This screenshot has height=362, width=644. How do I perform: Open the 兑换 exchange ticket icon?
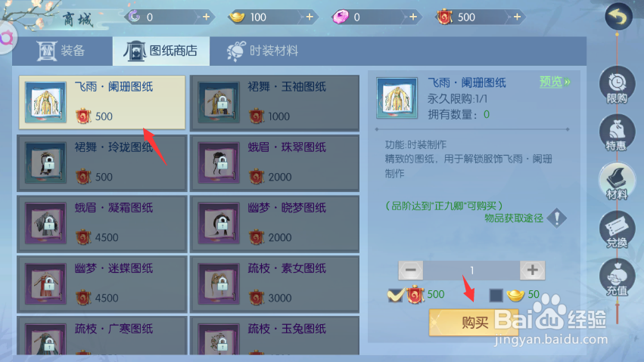click(617, 230)
